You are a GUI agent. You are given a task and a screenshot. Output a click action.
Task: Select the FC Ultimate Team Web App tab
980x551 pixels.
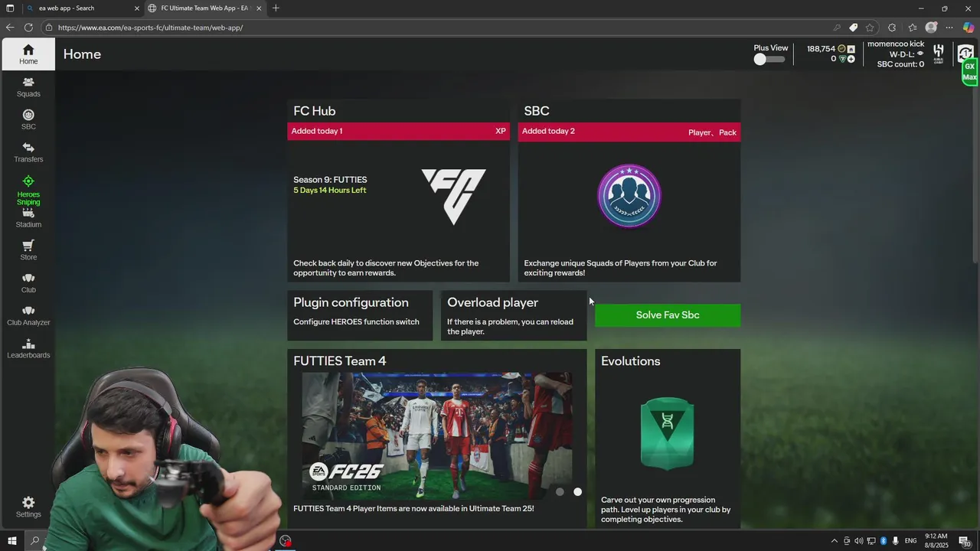point(205,8)
